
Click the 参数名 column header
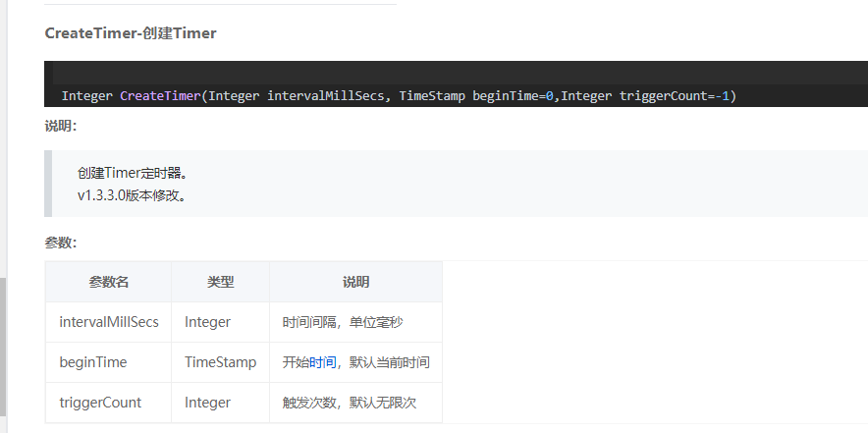pyautogui.click(x=108, y=282)
